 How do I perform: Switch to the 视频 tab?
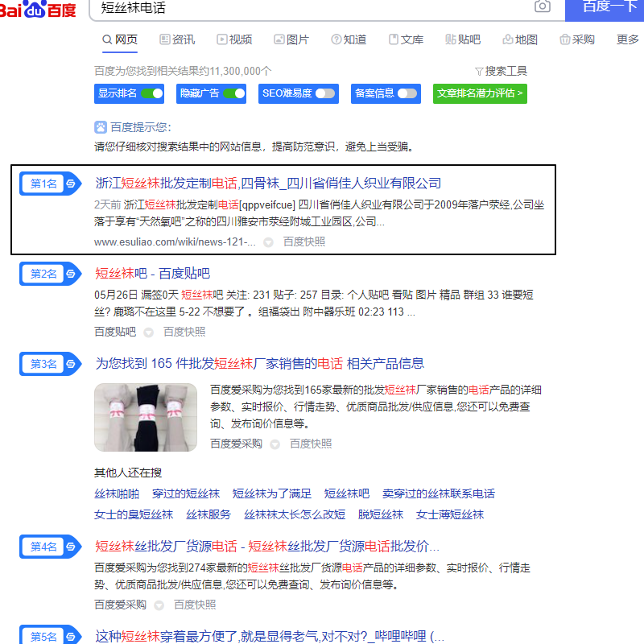[x=234, y=39]
